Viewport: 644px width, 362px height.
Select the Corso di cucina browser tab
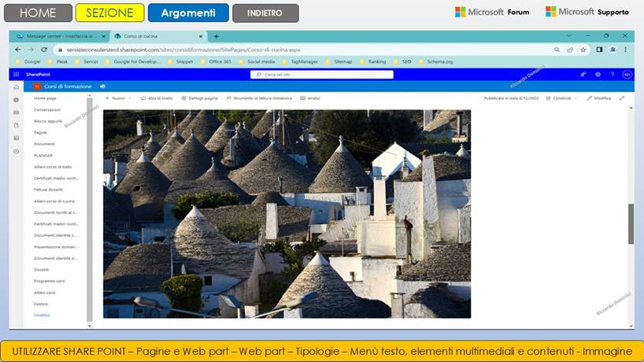click(158, 36)
